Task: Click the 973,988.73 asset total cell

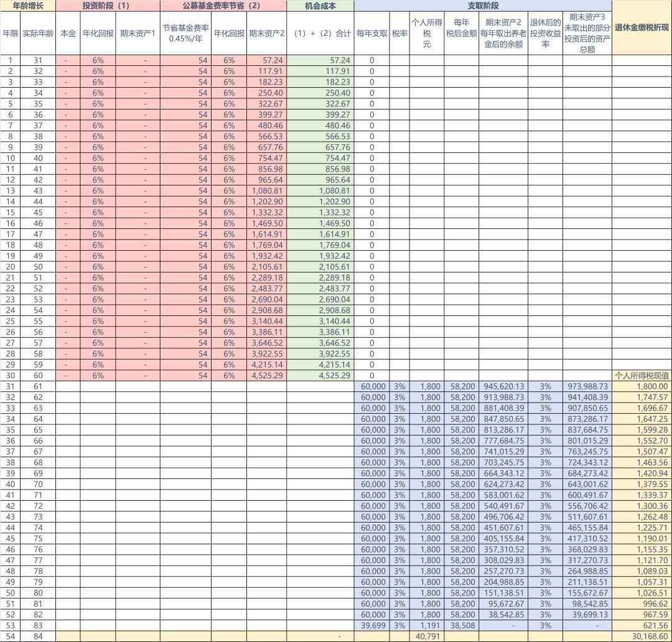Action: pyautogui.click(x=587, y=386)
